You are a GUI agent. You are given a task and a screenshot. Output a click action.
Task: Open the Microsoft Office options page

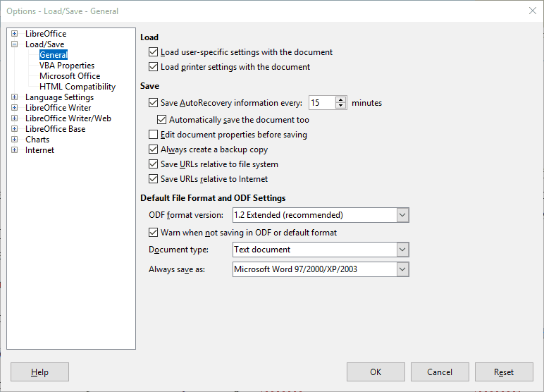[70, 76]
